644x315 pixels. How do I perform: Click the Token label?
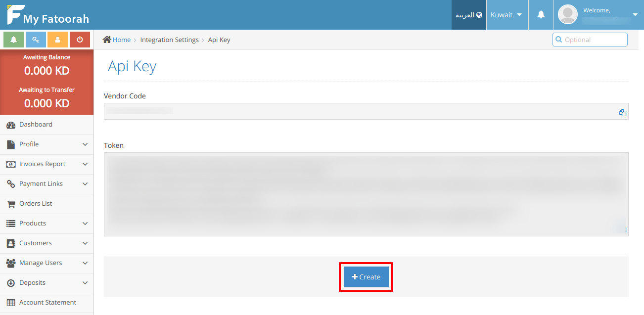114,145
